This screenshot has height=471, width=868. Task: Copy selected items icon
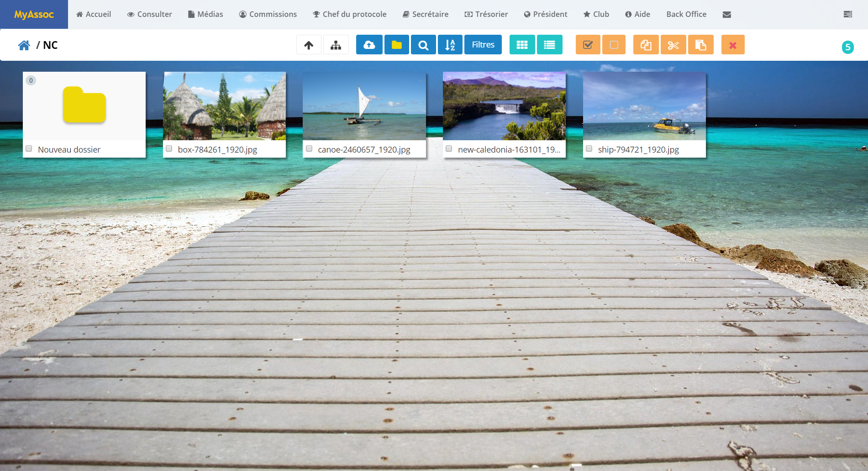[646, 45]
